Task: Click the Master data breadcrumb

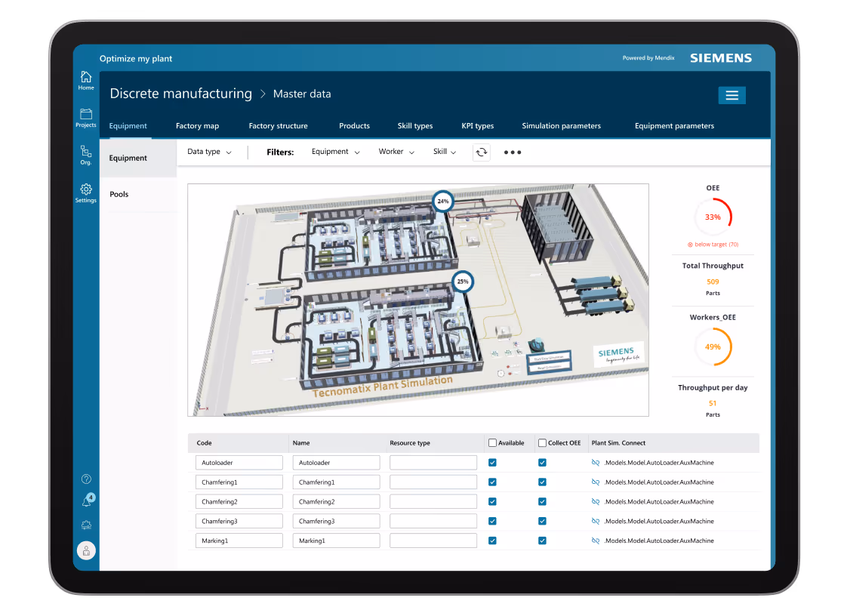Action: (302, 94)
